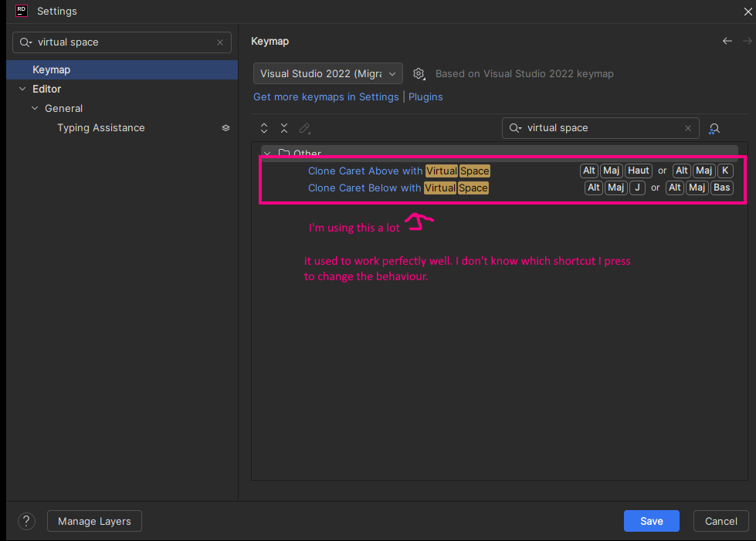This screenshot has width=756, height=541.
Task: Select Editor in settings tree
Action: [47, 89]
